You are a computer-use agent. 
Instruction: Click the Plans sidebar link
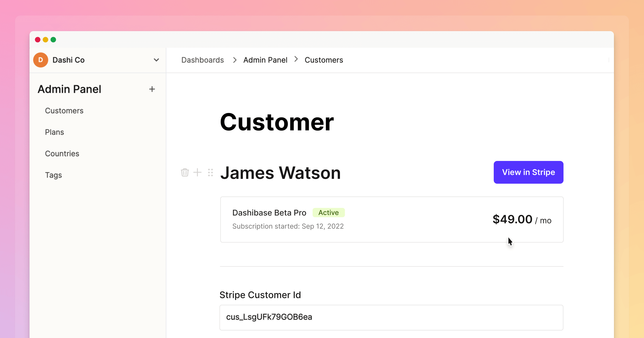(54, 132)
